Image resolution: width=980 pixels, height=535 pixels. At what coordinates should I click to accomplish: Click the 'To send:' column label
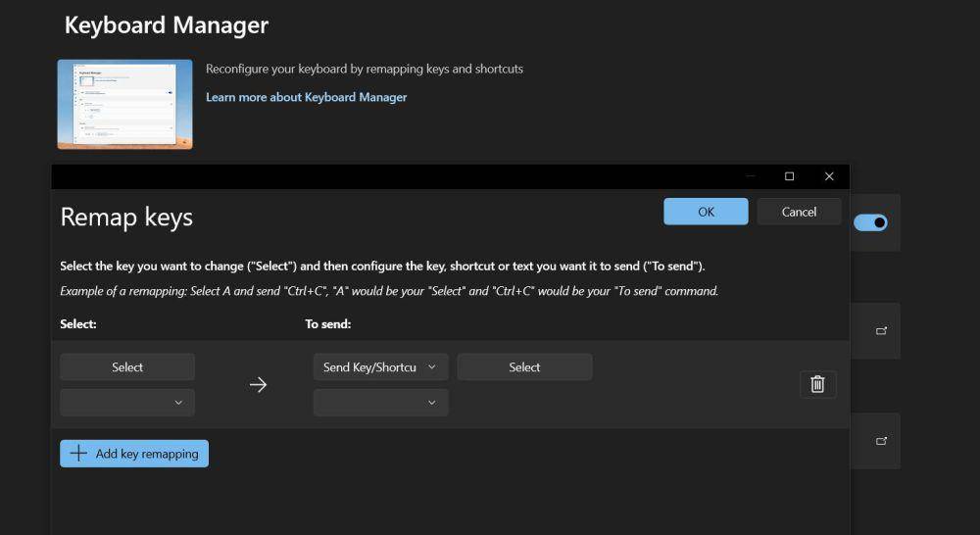pos(328,323)
